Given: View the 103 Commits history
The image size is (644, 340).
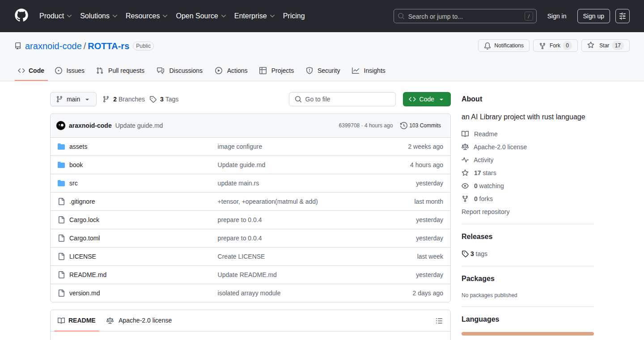Looking at the screenshot, I should click(x=421, y=126).
